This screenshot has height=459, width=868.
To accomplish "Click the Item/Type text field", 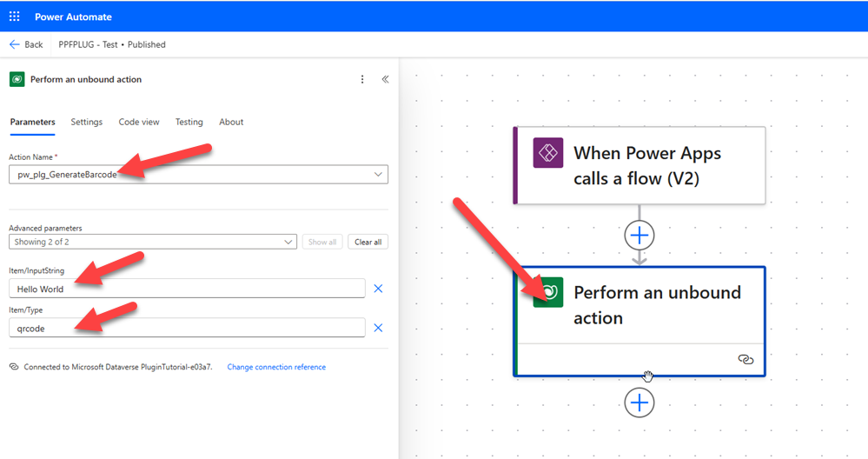I will (x=187, y=328).
